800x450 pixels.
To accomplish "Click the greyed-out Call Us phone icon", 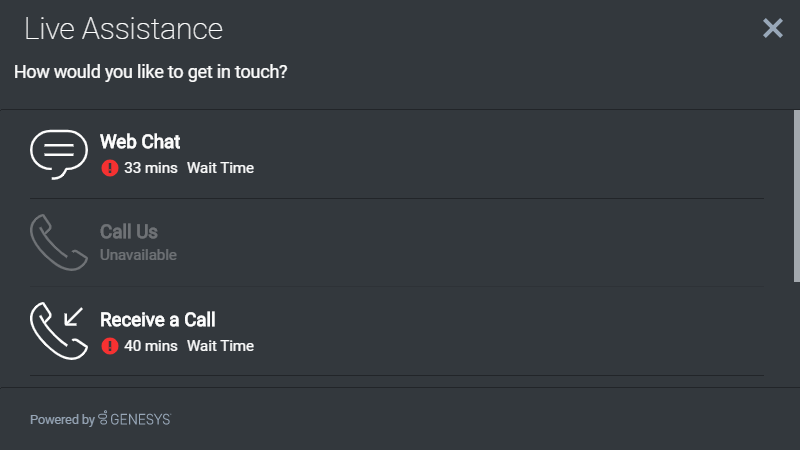I will 59,242.
